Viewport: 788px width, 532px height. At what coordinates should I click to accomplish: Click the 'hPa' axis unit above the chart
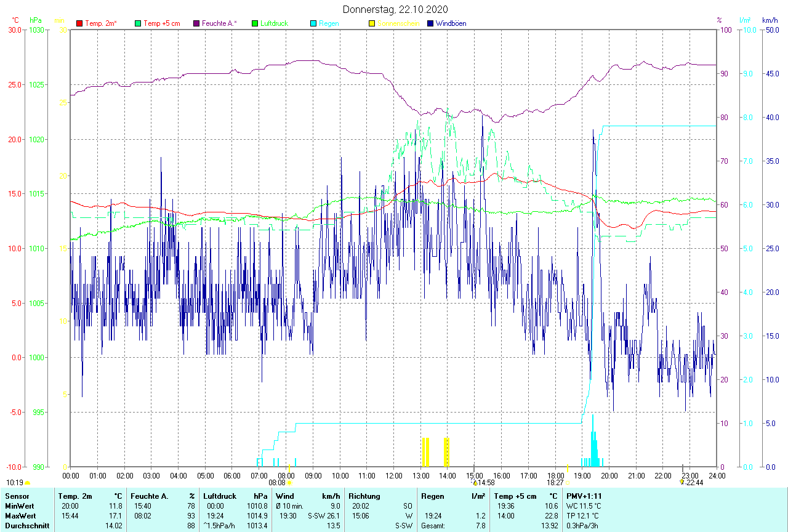tap(36, 20)
